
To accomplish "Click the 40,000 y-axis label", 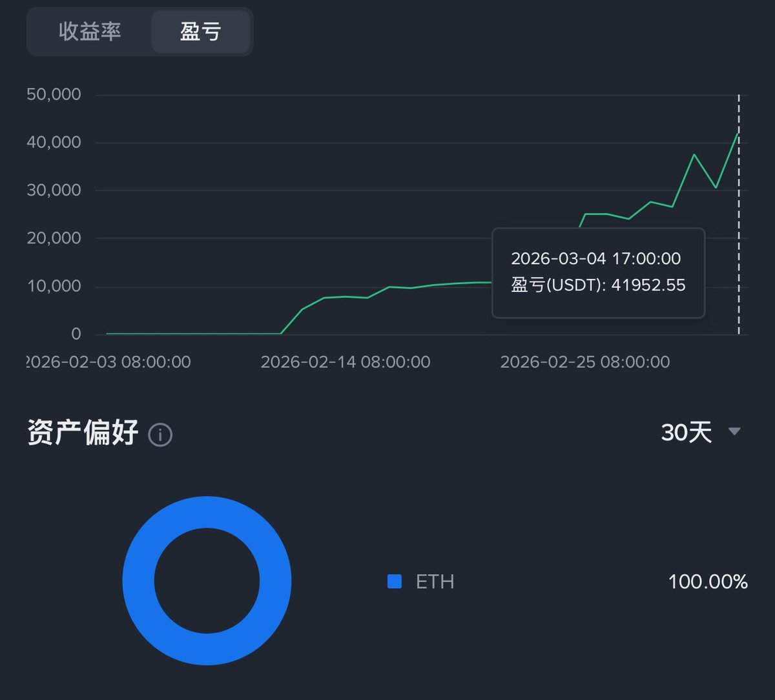I will coord(54,143).
